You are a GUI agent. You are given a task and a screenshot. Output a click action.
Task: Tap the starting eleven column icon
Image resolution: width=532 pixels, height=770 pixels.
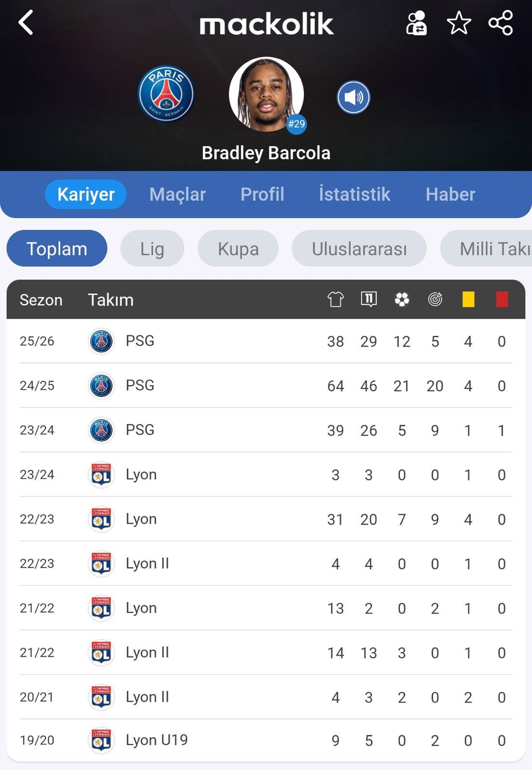368,299
